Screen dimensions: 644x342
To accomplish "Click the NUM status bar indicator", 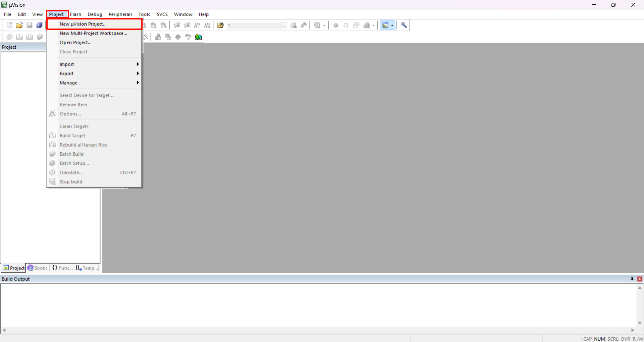I will pyautogui.click(x=599, y=339).
